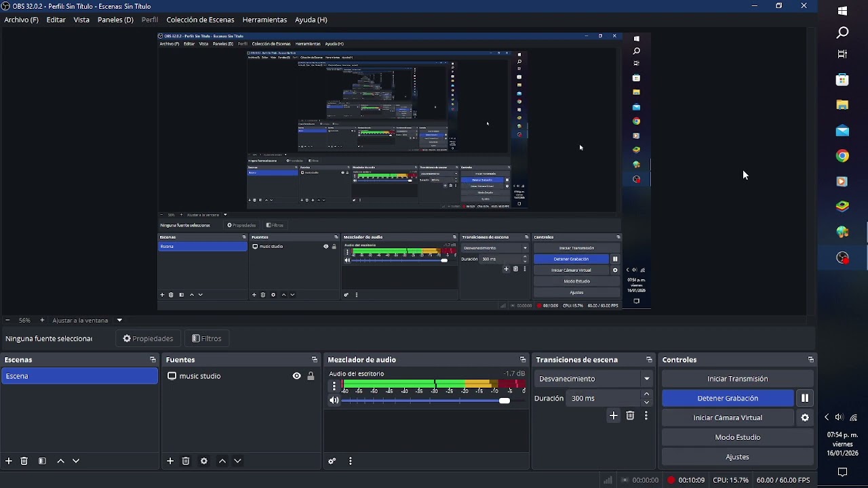Image resolution: width=868 pixels, height=488 pixels.
Task: Open Ajustes settings button
Action: point(737,457)
